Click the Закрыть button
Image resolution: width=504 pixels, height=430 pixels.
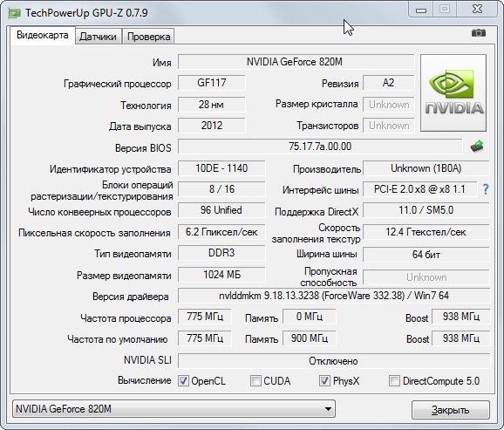point(450,410)
